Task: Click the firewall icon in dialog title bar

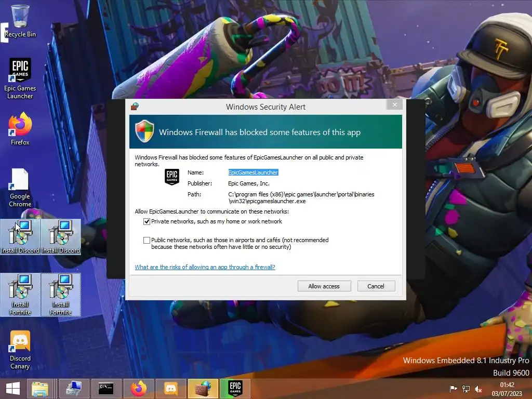Action: [135, 107]
